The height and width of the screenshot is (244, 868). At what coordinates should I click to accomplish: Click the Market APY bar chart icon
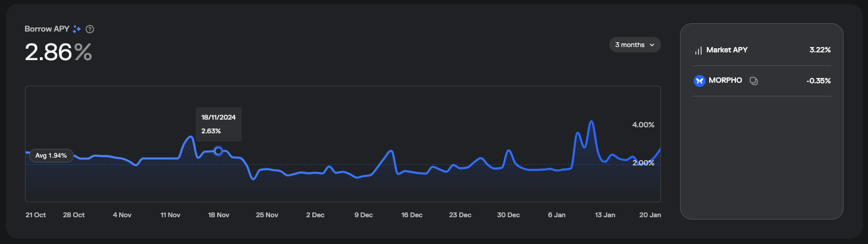tap(698, 51)
